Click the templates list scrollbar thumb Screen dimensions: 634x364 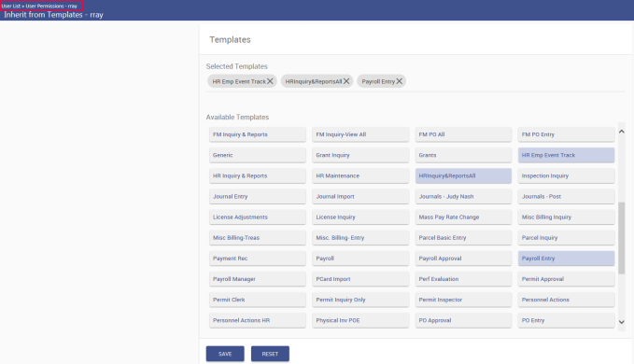pyautogui.click(x=622, y=238)
